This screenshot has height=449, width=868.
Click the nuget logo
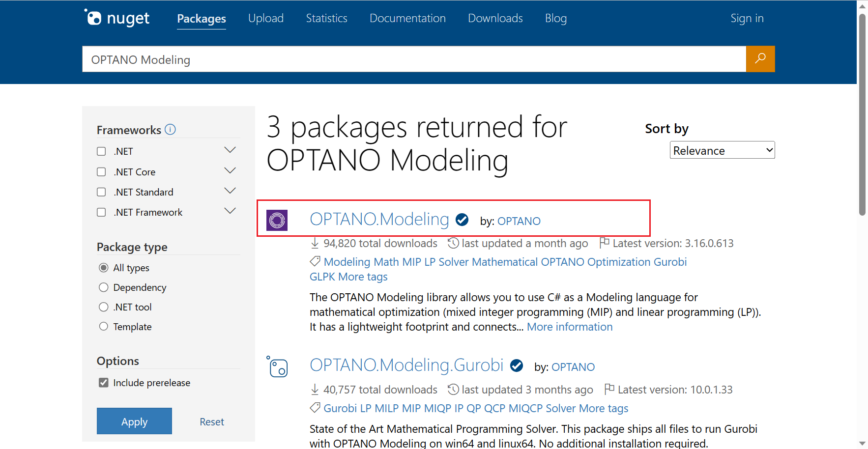117,18
